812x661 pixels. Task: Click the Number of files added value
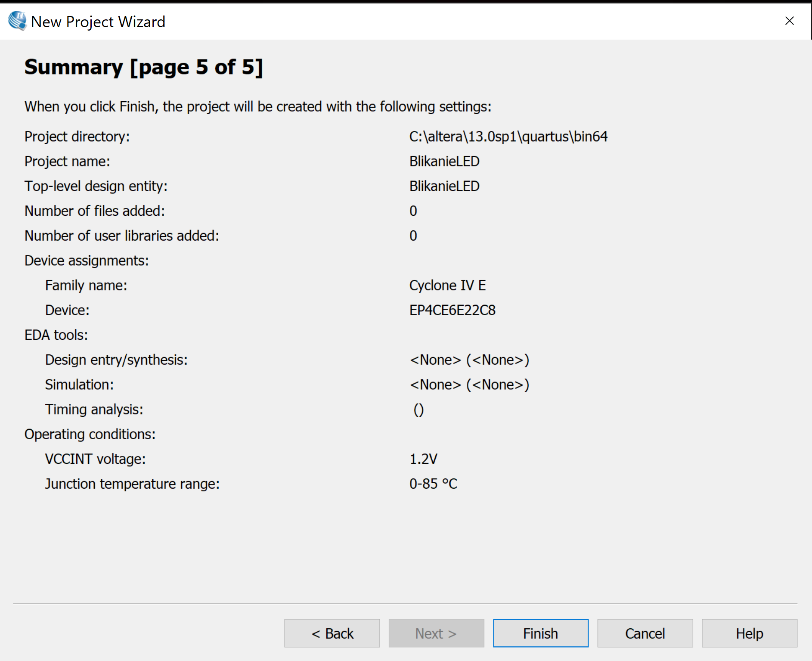pyautogui.click(x=413, y=211)
